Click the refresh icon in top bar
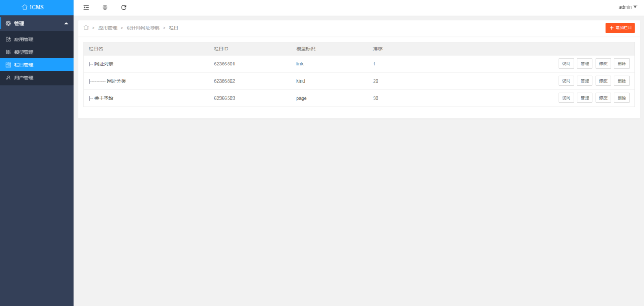The height and width of the screenshot is (306, 644). point(124,8)
